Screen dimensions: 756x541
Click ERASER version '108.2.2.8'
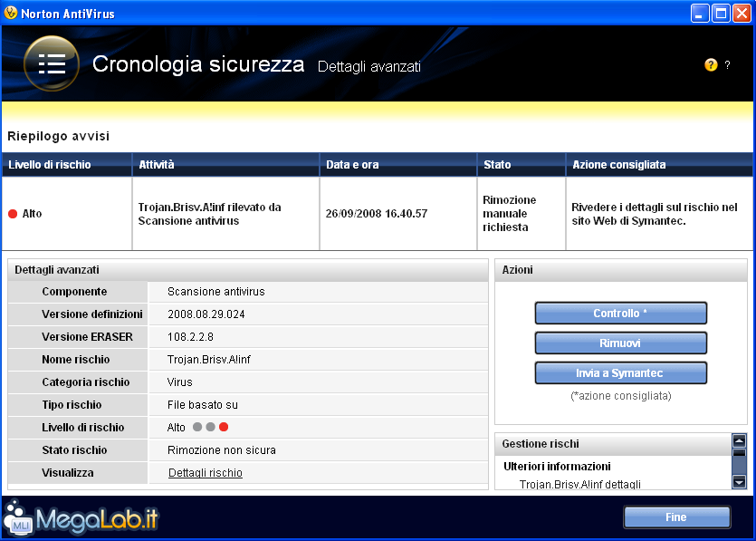pos(190,337)
